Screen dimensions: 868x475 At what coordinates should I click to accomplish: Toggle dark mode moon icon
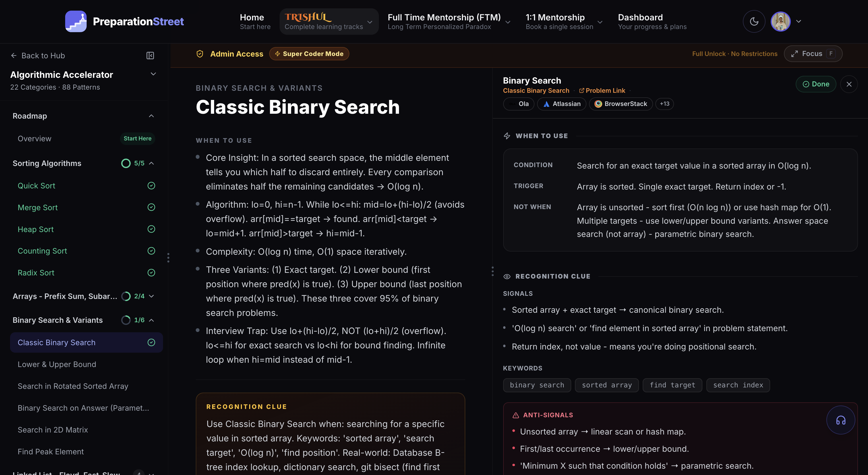pyautogui.click(x=754, y=21)
